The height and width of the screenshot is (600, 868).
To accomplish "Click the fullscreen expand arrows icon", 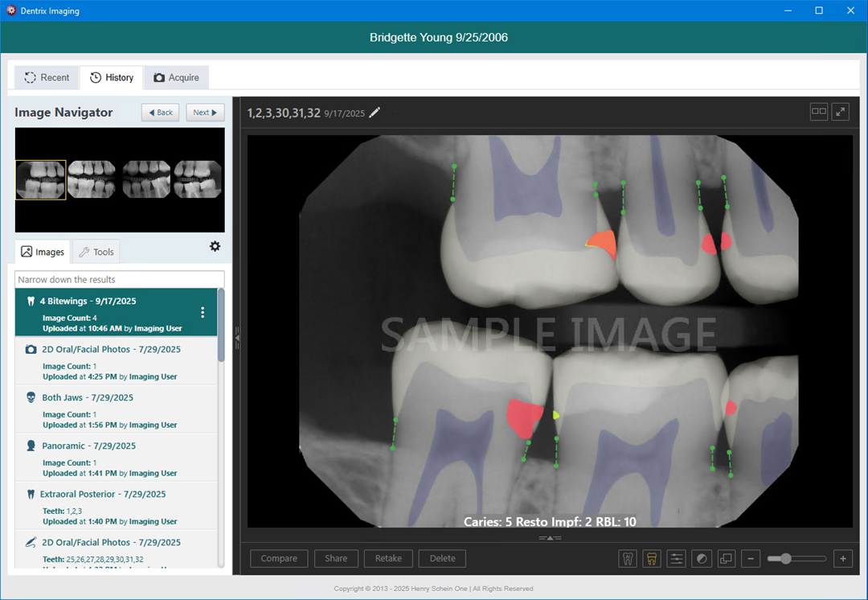I will point(841,112).
